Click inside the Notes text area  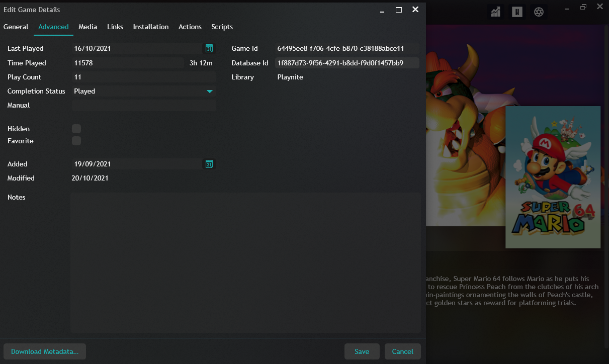pyautogui.click(x=245, y=262)
